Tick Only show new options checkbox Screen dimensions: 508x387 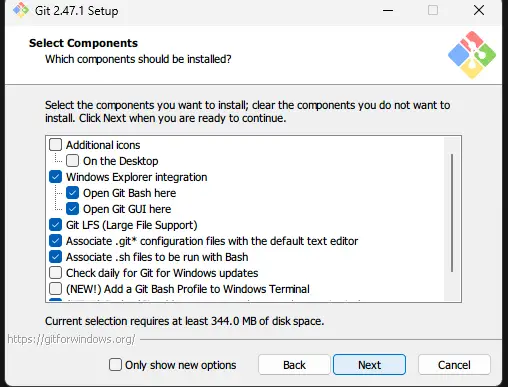point(115,365)
